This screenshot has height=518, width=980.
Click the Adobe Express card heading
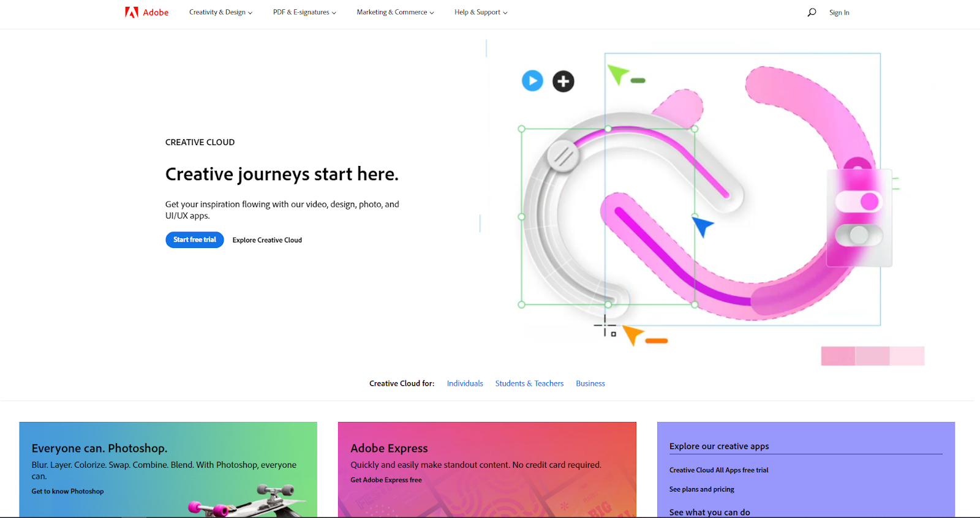389,448
